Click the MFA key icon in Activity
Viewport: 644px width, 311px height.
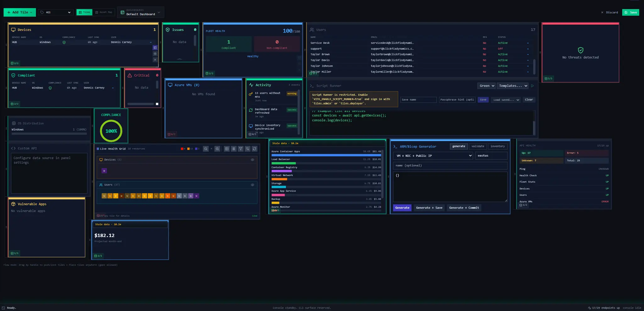pyautogui.click(x=251, y=94)
